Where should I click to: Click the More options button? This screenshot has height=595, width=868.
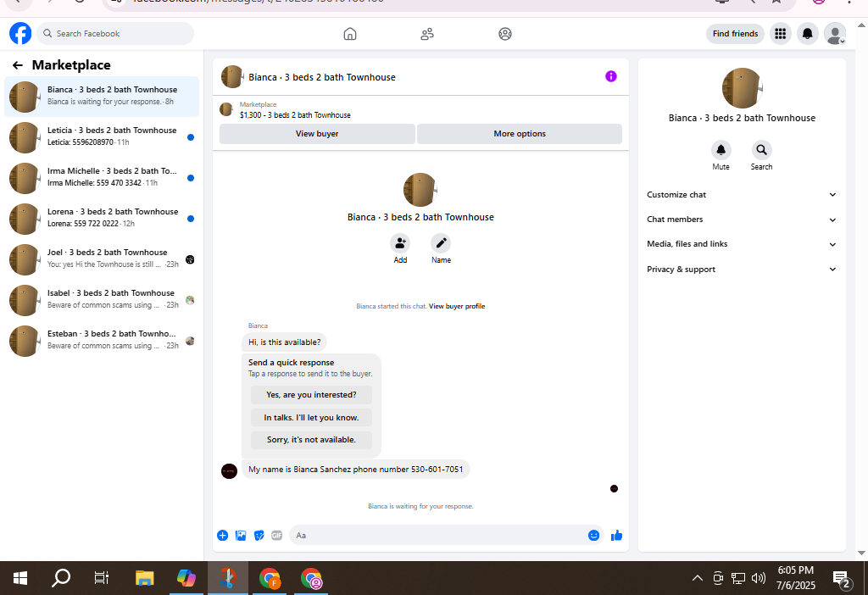pos(520,134)
